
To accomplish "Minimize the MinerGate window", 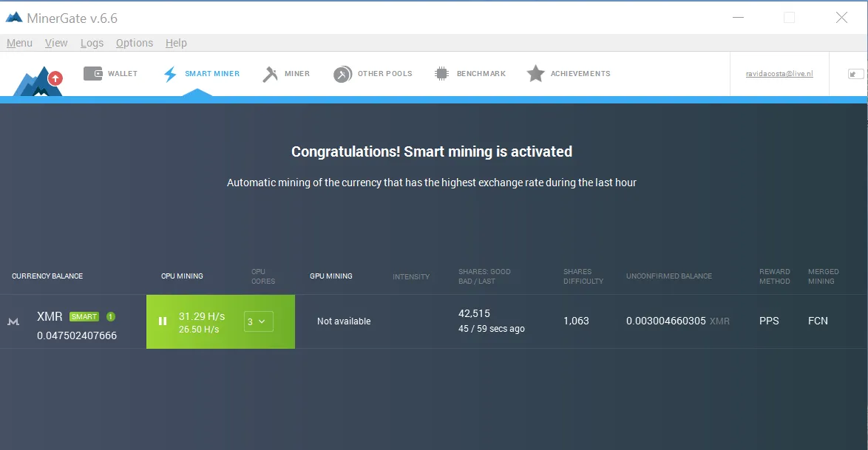I will click(x=738, y=18).
